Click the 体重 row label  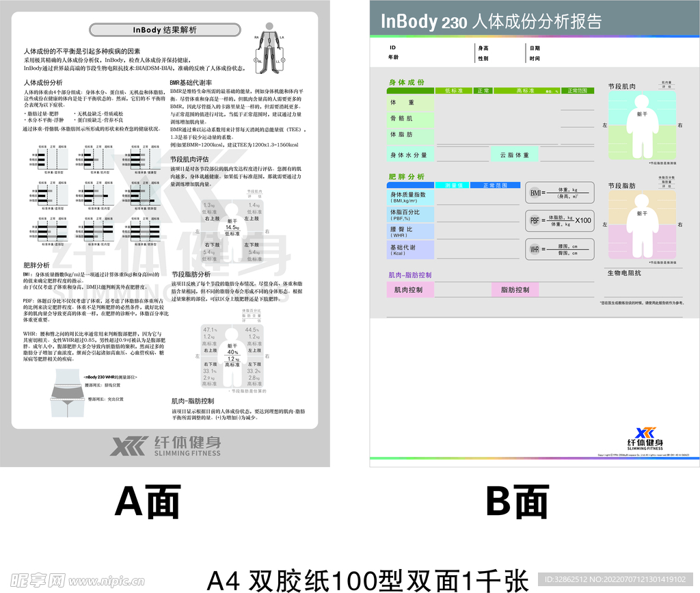pos(410,103)
